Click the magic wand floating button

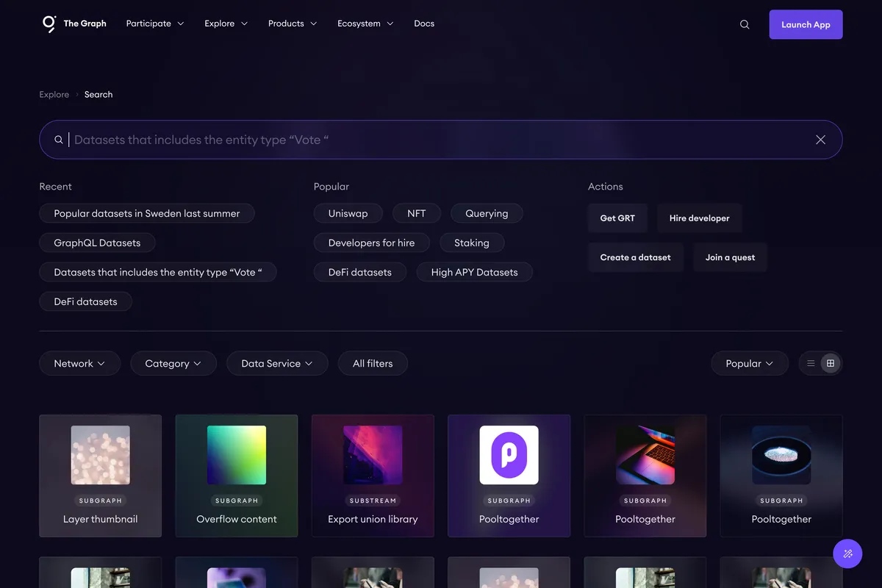pyautogui.click(x=847, y=553)
